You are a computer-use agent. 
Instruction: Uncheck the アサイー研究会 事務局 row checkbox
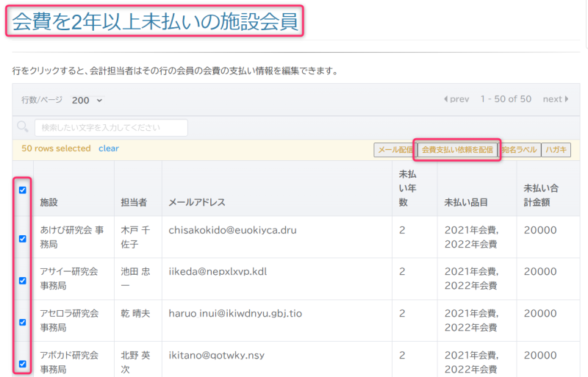[x=23, y=281]
